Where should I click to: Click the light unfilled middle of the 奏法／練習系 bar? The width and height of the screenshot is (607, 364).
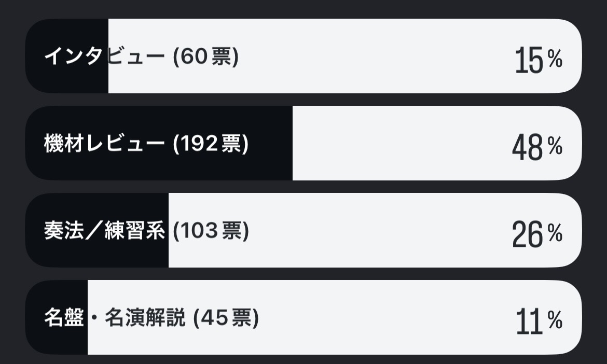pyautogui.click(x=363, y=231)
